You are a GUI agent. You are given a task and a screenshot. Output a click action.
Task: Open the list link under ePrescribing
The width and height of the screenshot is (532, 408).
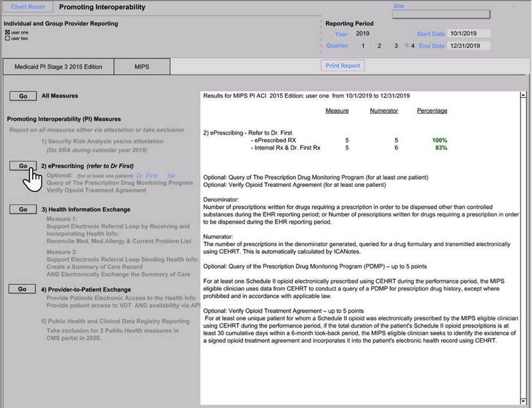(x=171, y=175)
